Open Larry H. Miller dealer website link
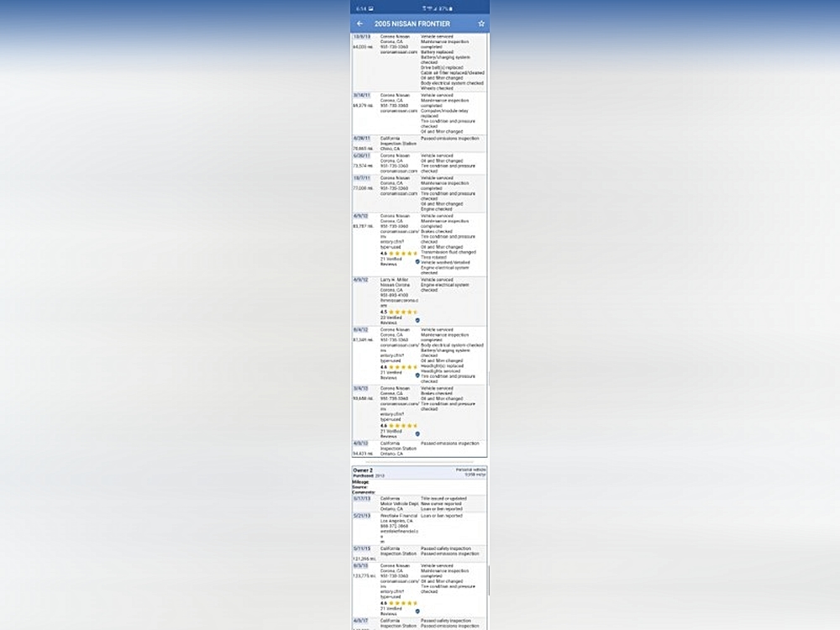Viewport: 840px width, 630px height. click(x=399, y=302)
